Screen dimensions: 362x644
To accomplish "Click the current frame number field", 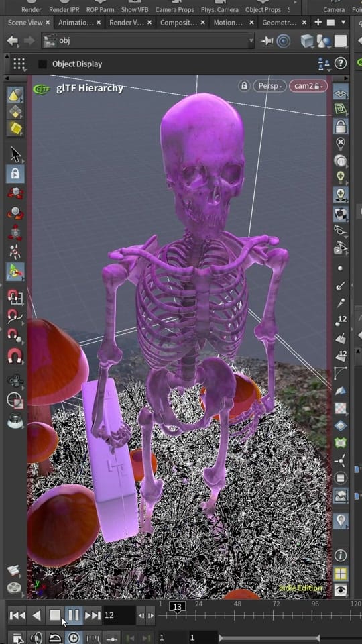I will [119, 615].
